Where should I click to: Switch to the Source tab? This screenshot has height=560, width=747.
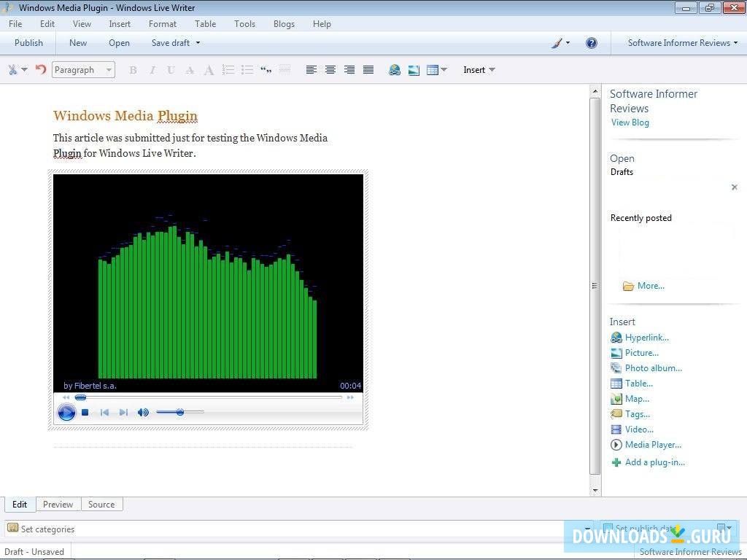coord(101,505)
